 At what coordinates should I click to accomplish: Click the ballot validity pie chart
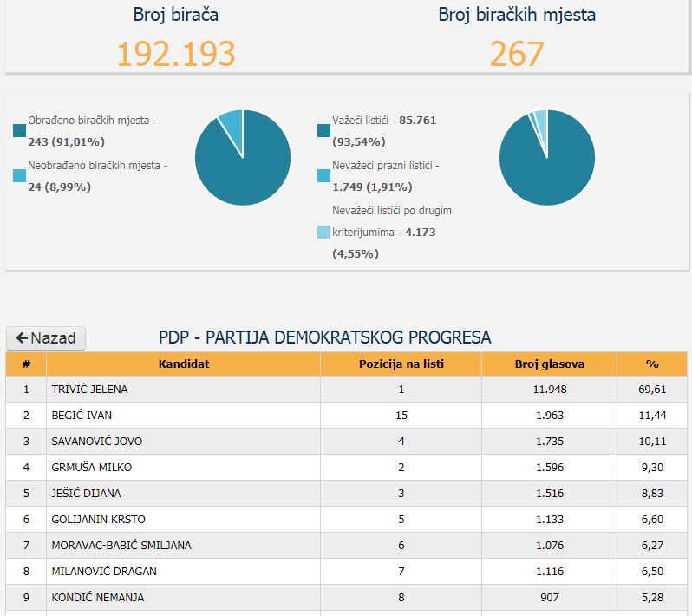[x=547, y=158]
